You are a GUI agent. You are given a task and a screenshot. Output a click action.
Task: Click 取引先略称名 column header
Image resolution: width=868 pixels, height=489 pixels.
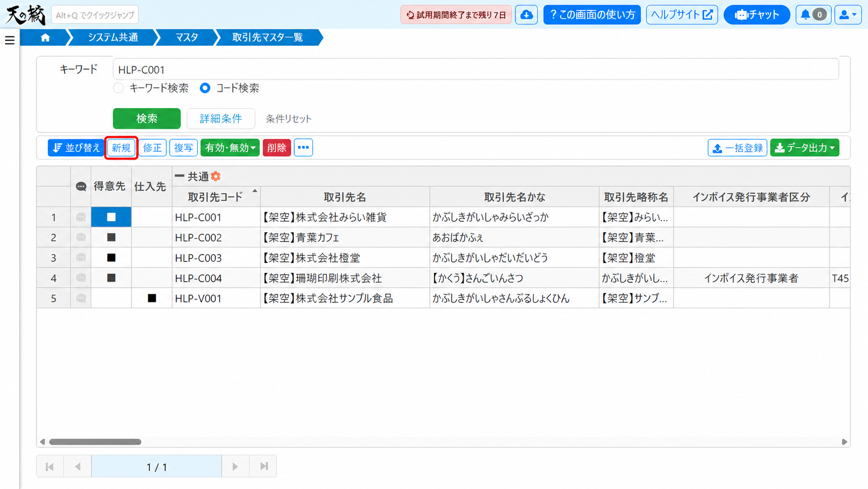click(636, 197)
